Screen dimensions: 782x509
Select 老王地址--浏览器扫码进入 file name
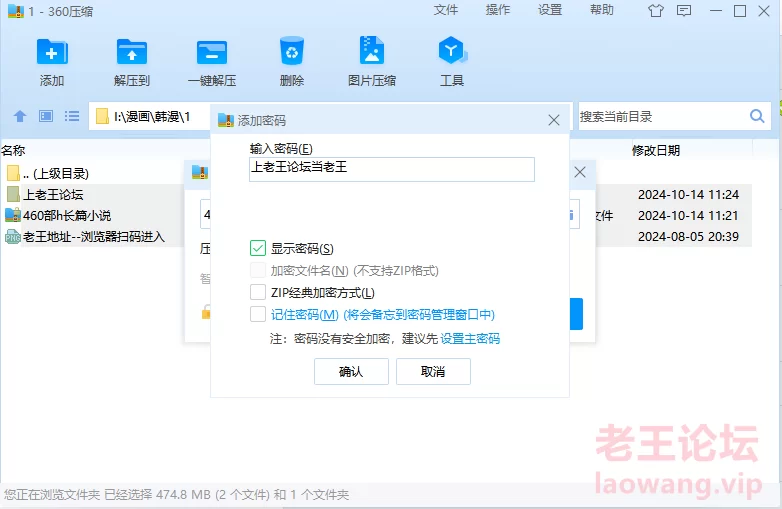point(94,236)
